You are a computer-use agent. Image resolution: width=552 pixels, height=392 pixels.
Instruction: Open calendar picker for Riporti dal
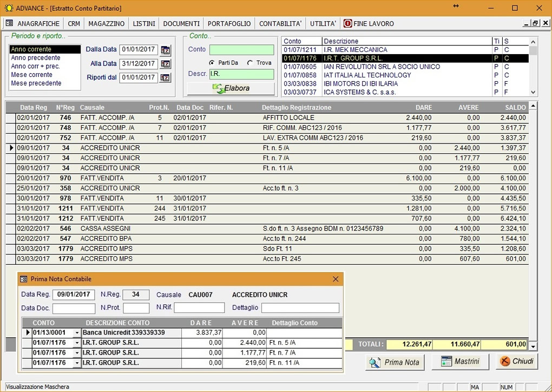point(165,78)
